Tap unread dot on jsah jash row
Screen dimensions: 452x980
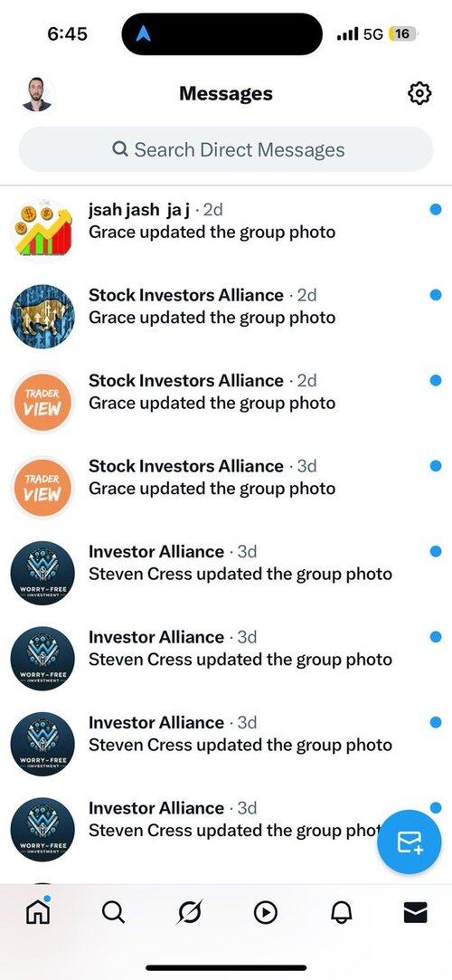click(x=436, y=209)
